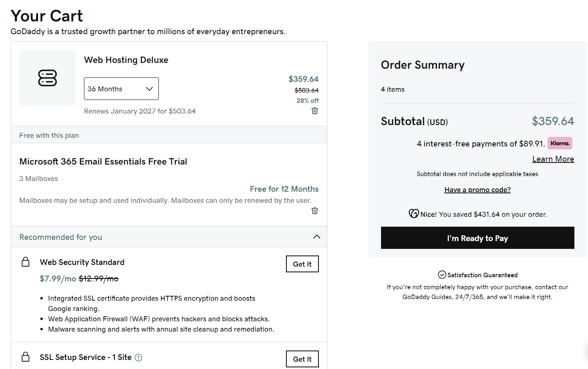
Task: Get It for Web Security Standard
Action: (302, 264)
